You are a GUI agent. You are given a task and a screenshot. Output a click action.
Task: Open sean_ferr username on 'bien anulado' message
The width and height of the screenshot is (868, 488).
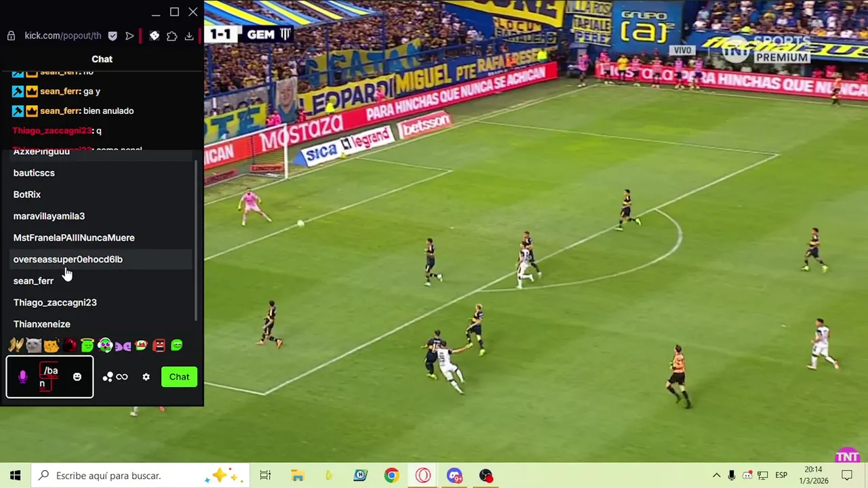click(x=60, y=110)
